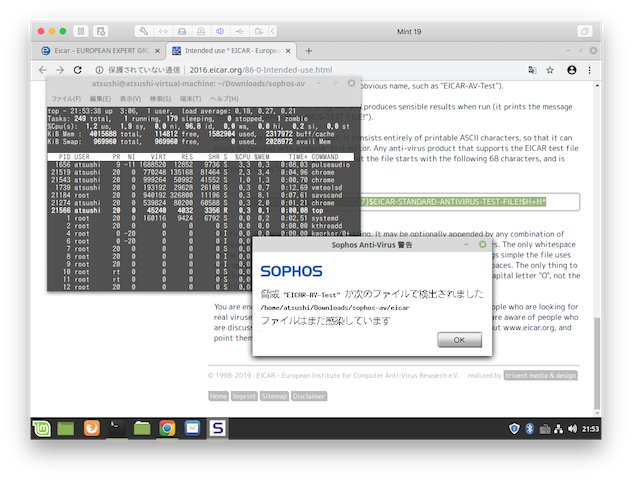Click the show desktop icon in taskbar

[x=66, y=428]
